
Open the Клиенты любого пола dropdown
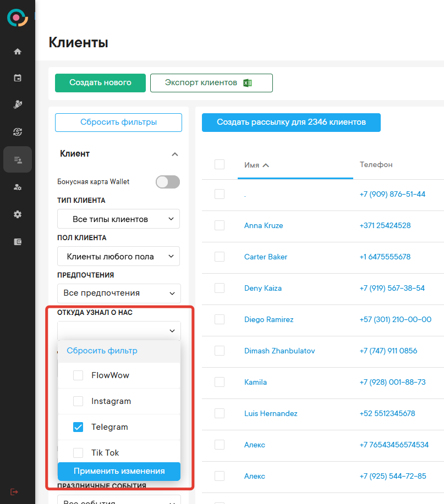point(118,256)
